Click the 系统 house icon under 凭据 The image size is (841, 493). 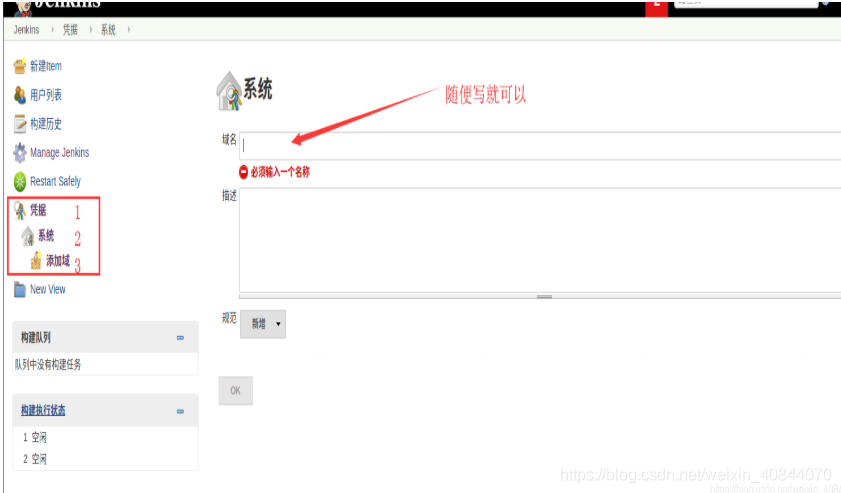tap(28, 237)
